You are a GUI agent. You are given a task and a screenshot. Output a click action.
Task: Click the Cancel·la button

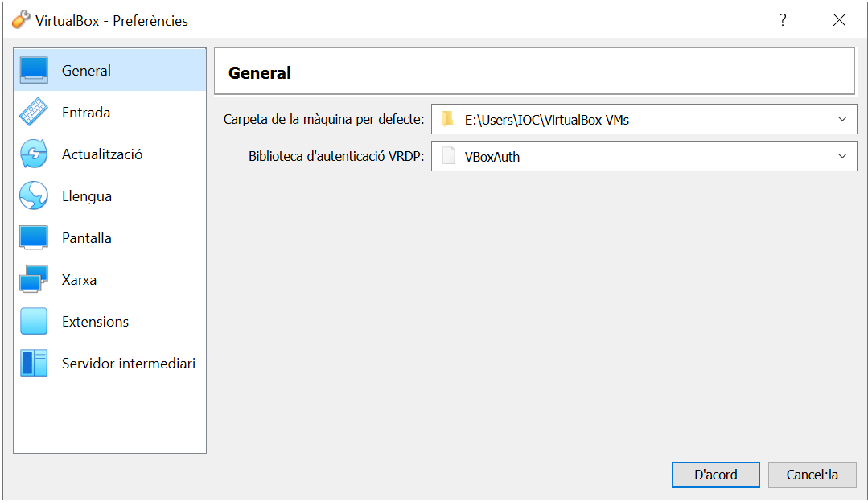click(x=812, y=475)
